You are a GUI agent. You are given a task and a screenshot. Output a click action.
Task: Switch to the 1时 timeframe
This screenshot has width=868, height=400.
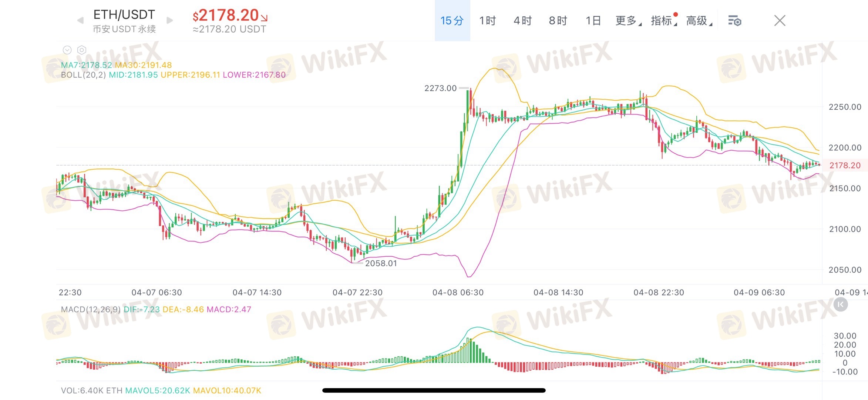click(x=487, y=21)
